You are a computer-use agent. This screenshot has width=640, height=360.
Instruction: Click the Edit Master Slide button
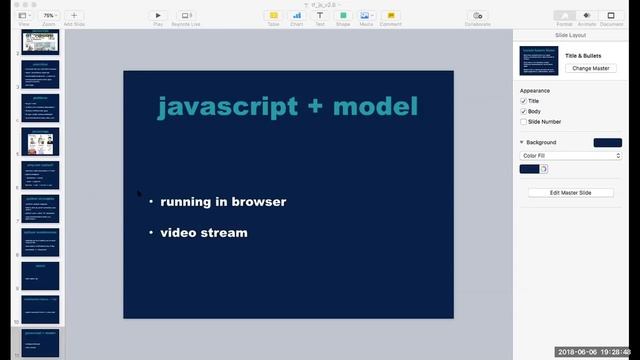point(571,193)
